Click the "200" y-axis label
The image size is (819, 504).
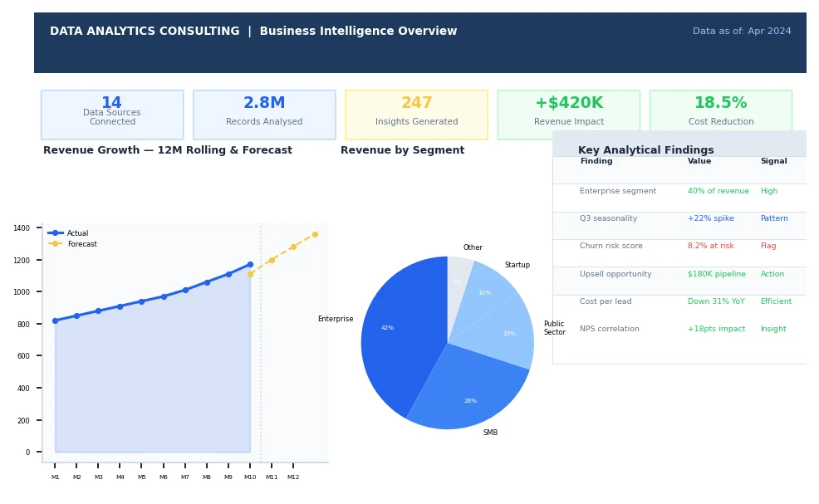pyautogui.click(x=23, y=420)
